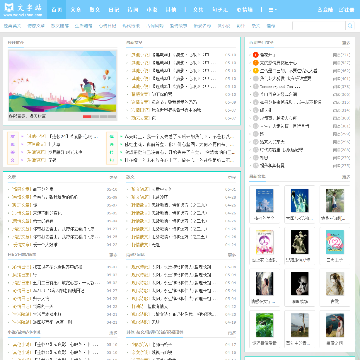Click the site logo in header
Image resolution: width=360 pixels, height=360 pixels.
click(x=23, y=9)
